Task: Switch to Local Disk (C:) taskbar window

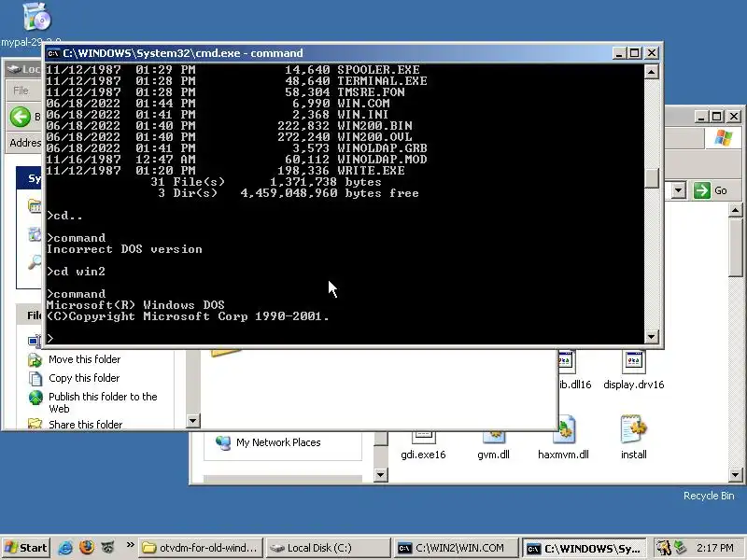Action: pos(329,548)
